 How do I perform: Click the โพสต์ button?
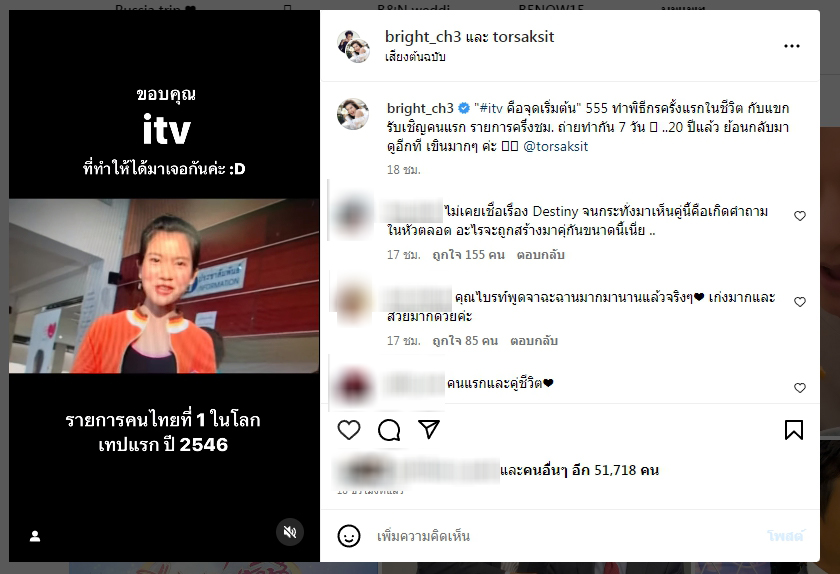coord(785,536)
